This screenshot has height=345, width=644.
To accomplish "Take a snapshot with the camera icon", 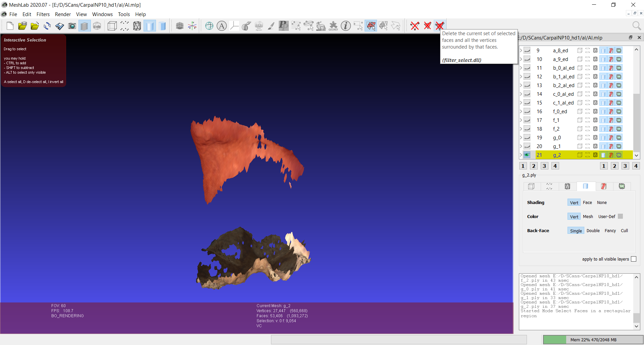I will point(72,26).
